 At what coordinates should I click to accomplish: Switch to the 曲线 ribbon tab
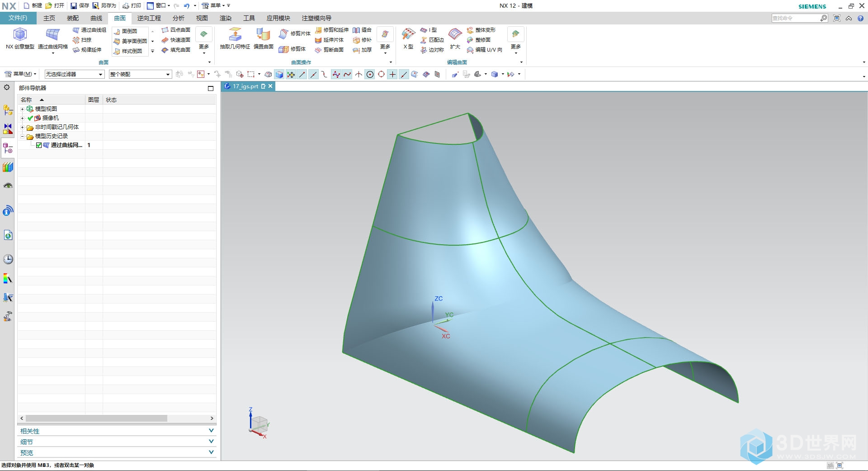[96, 18]
